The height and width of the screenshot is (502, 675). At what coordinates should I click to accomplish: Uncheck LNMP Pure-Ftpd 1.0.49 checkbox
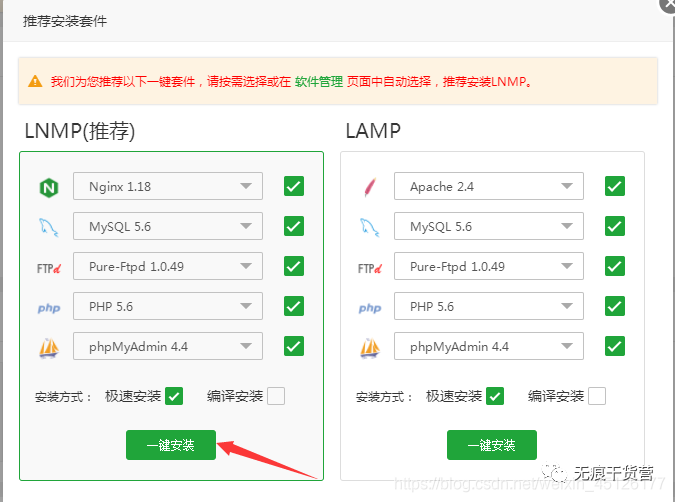pyautogui.click(x=294, y=266)
